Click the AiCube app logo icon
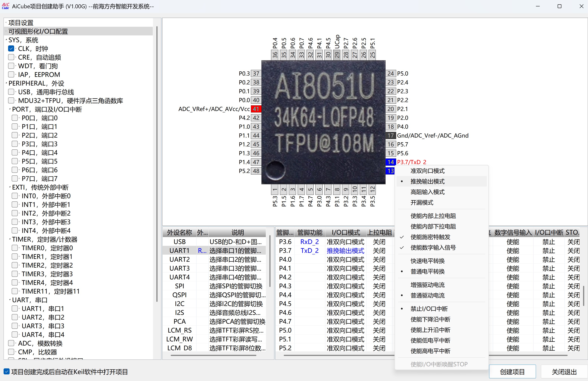The width and height of the screenshot is (588, 381). coord(5,6)
